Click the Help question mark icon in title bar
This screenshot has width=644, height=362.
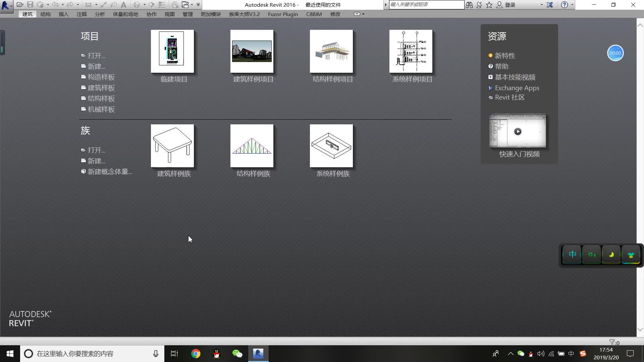pos(565,5)
